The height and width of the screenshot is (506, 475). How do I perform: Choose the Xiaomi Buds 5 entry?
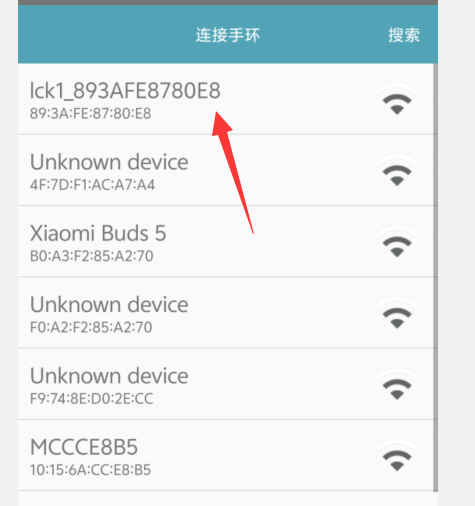click(x=226, y=241)
